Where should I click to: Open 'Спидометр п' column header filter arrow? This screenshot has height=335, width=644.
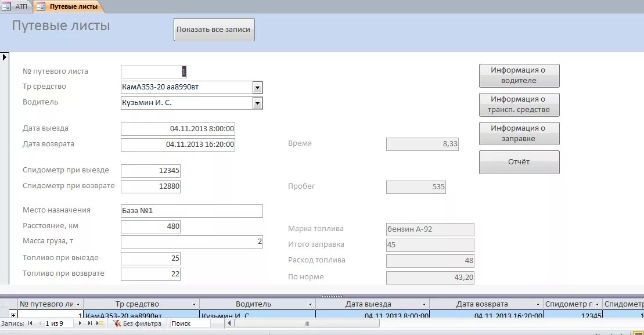coord(597,304)
